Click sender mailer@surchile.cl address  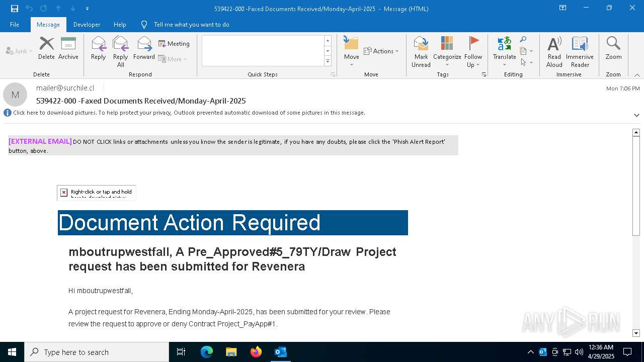click(x=65, y=88)
